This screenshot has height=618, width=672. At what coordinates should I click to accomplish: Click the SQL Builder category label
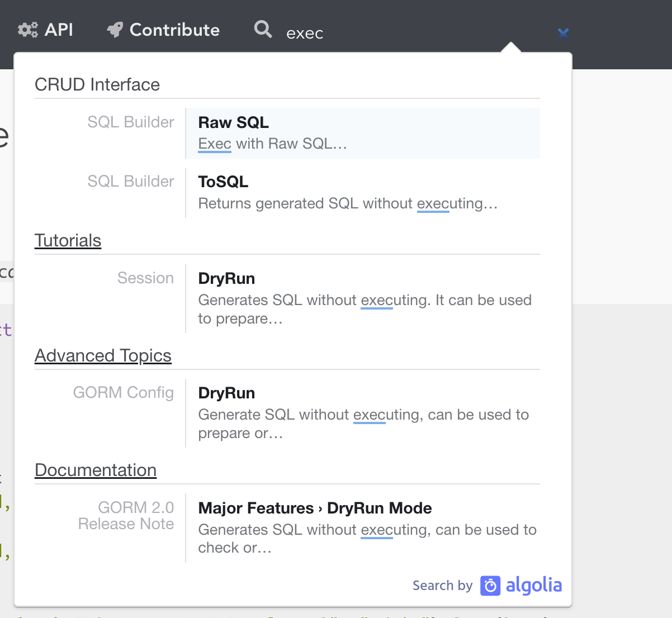click(130, 122)
